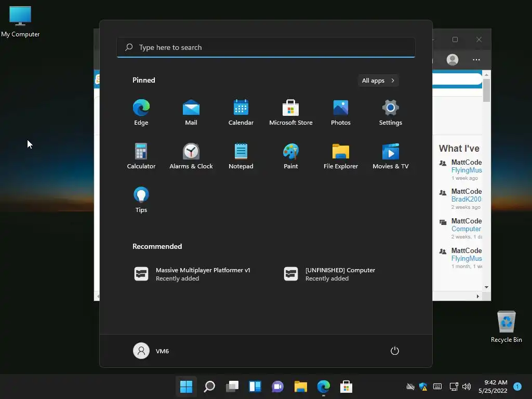Viewport: 532px width, 399px height.
Task: Open Microsoft Store from pinned apps
Action: 291,113
